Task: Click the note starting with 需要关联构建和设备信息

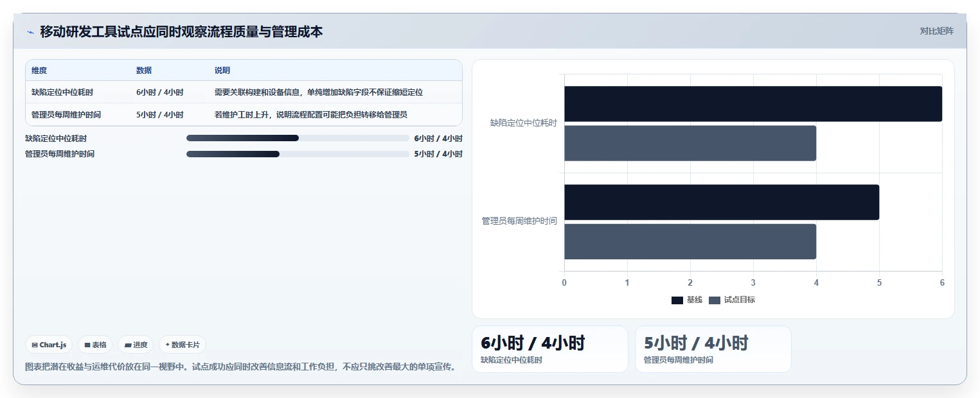Action: 319,92
